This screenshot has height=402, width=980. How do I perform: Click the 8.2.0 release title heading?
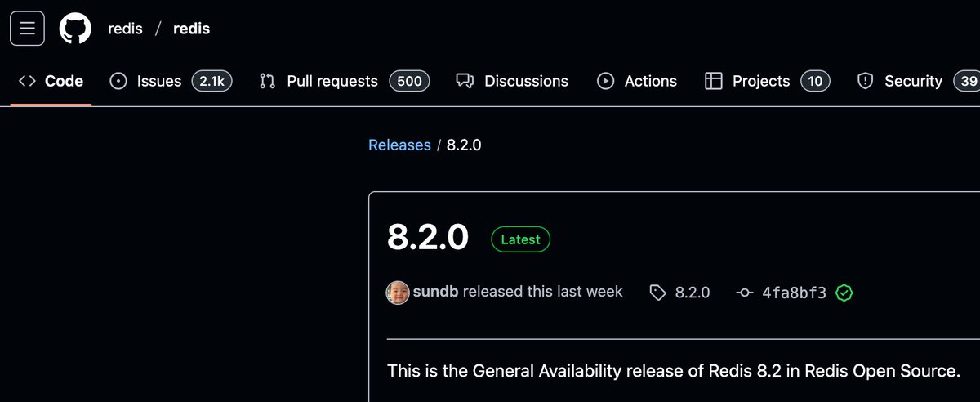point(428,238)
